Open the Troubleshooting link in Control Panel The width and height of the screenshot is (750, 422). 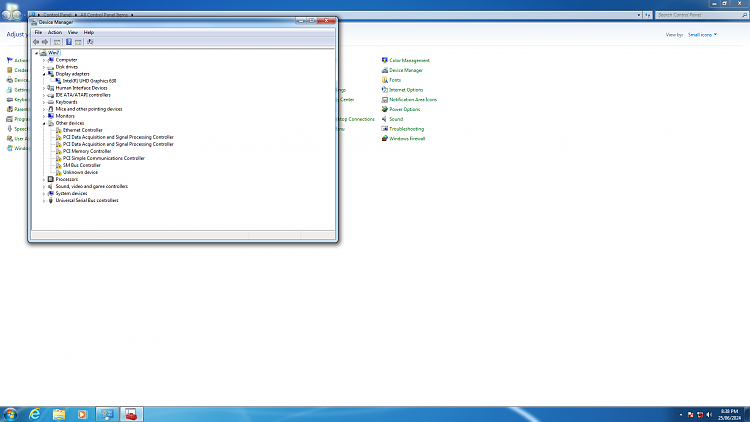[406, 129]
